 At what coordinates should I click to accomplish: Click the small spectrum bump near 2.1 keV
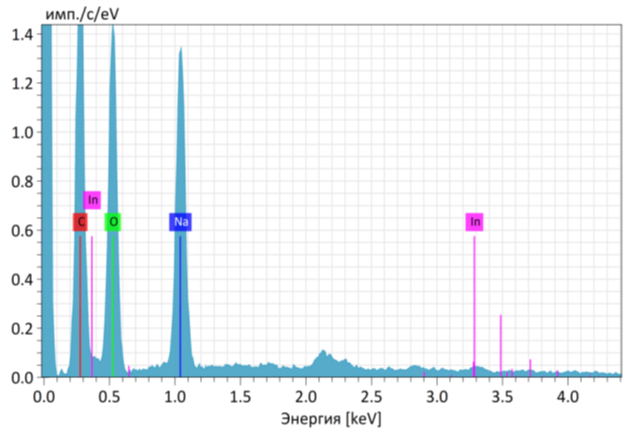323,356
